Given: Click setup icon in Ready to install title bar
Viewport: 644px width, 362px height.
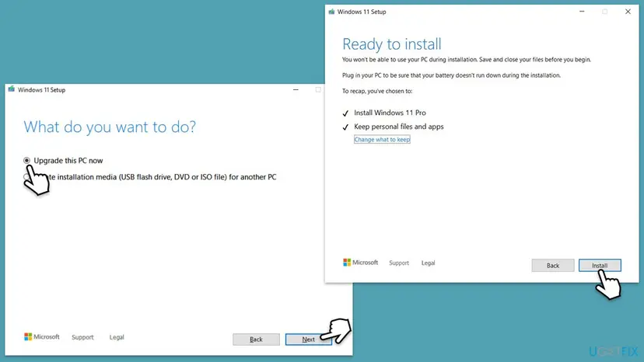Looking at the screenshot, I should tap(331, 12).
